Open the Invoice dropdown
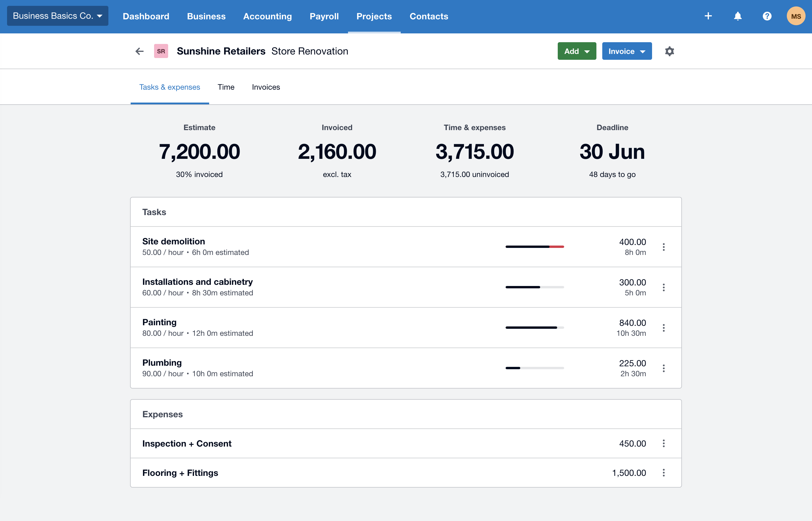 (x=627, y=51)
